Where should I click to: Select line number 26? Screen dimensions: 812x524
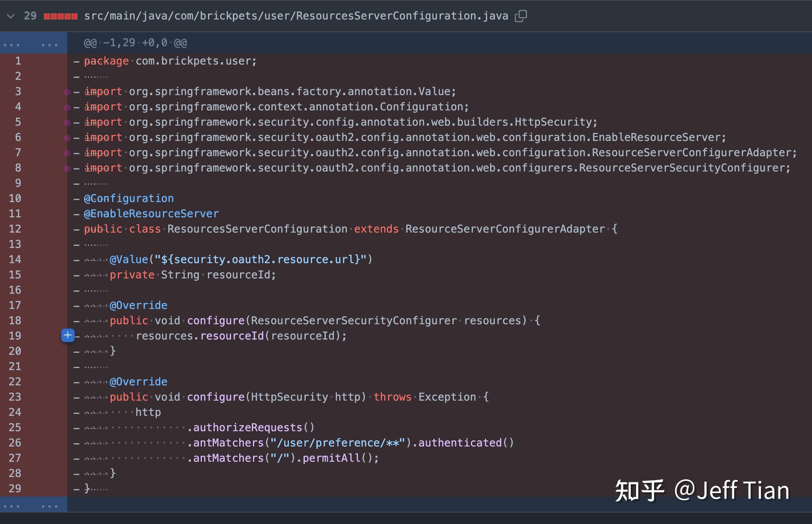click(15, 443)
